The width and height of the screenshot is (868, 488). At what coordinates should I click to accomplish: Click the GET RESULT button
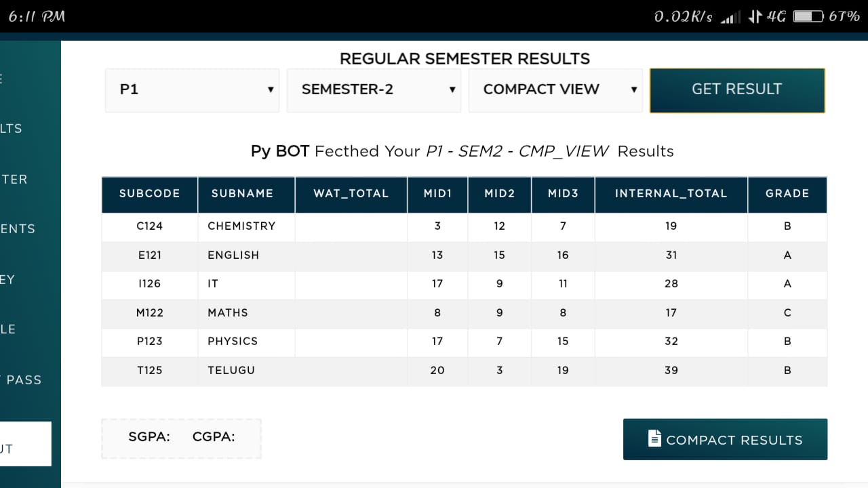(x=737, y=90)
